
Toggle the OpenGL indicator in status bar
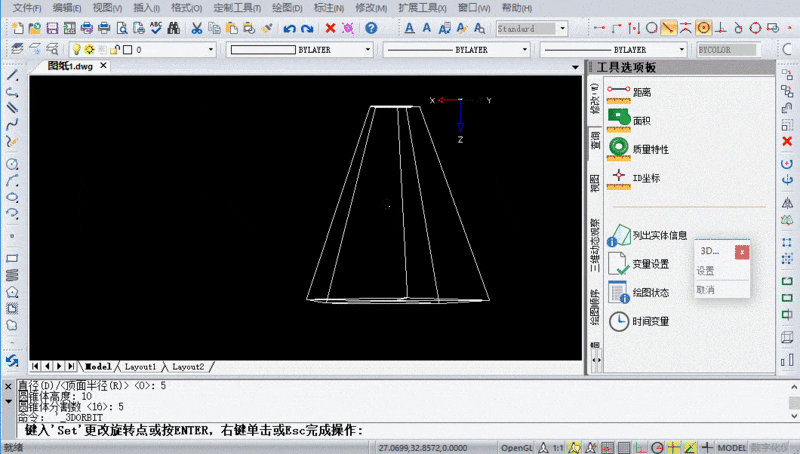(x=516, y=446)
